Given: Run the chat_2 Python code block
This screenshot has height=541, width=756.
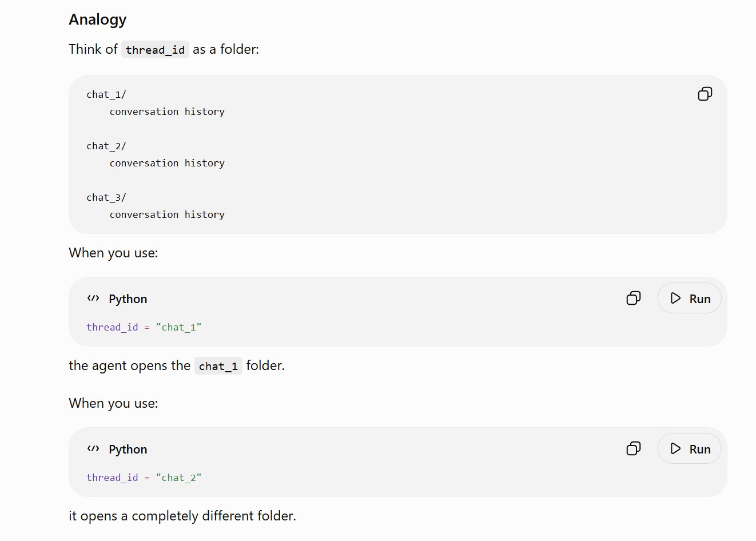Looking at the screenshot, I should [690, 448].
